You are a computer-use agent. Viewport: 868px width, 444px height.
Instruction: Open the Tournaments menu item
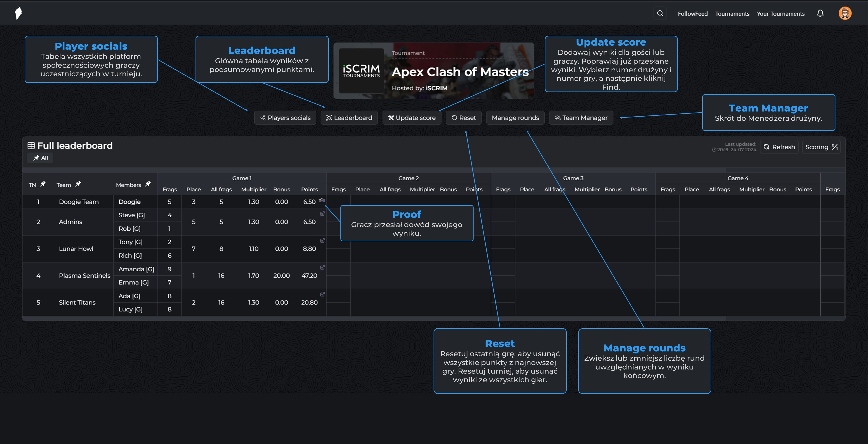click(x=732, y=14)
